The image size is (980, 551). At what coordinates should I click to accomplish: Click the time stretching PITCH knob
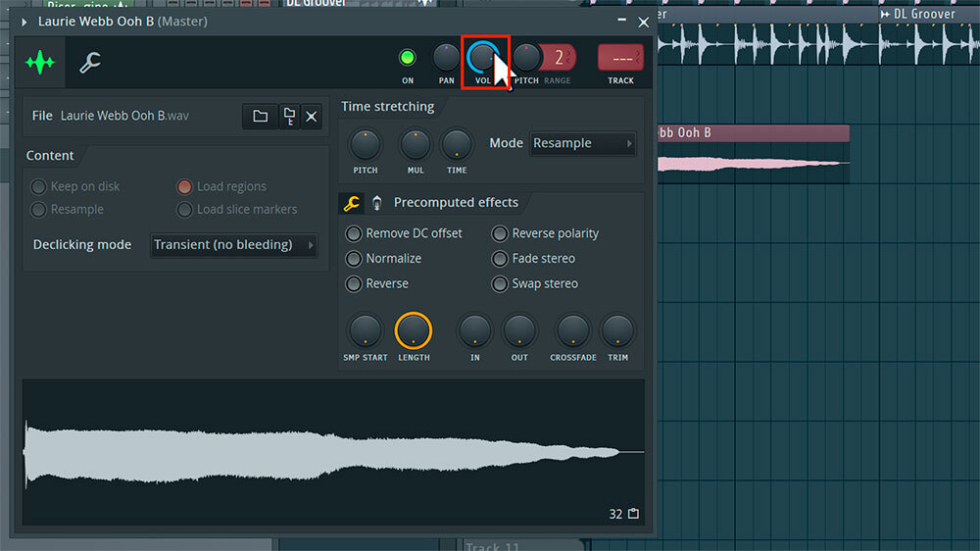(365, 144)
